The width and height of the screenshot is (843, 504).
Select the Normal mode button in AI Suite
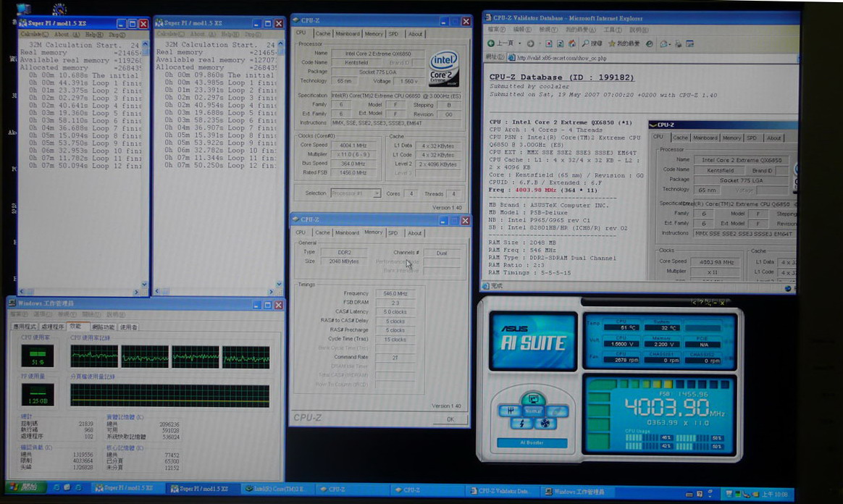tap(532, 410)
